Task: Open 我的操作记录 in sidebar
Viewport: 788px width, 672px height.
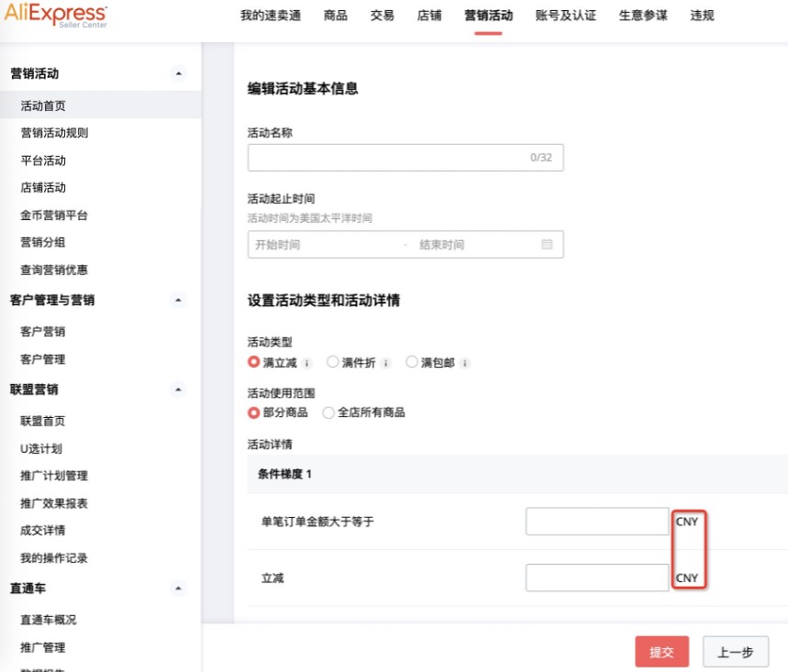Action: point(54,558)
